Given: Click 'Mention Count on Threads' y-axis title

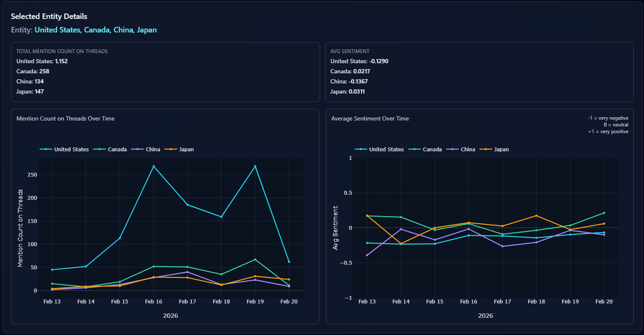Looking at the screenshot, I should pos(20,228).
